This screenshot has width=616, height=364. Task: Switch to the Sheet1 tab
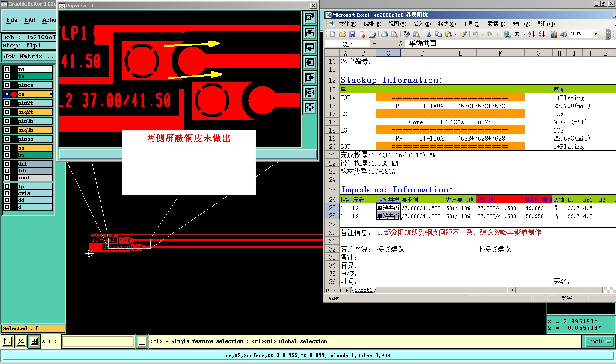click(363, 290)
